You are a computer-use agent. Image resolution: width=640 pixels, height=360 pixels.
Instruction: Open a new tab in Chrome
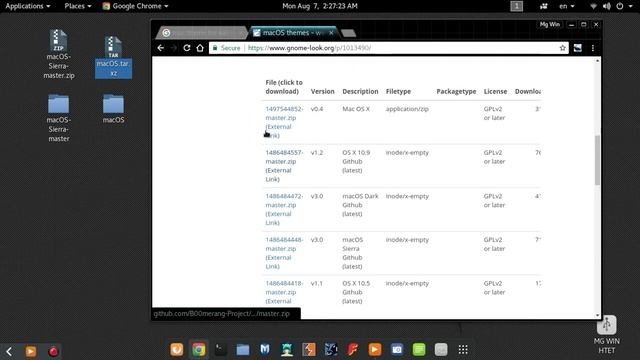pos(348,33)
